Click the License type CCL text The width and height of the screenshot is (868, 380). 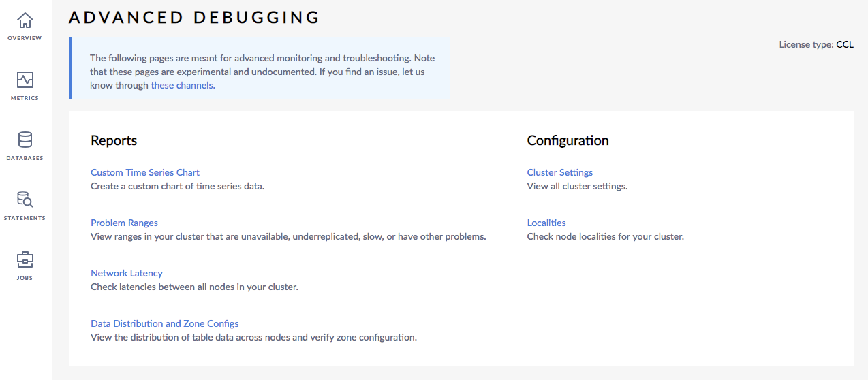[816, 45]
